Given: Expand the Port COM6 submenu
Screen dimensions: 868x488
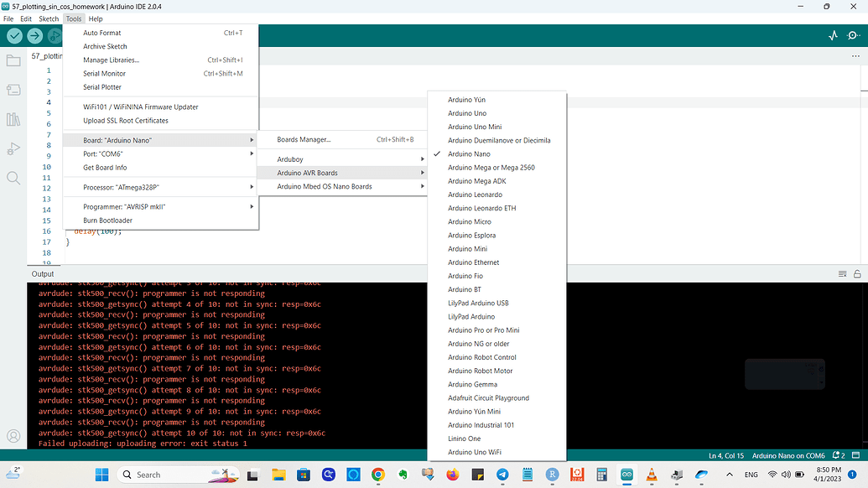Looking at the screenshot, I should click(101, 153).
